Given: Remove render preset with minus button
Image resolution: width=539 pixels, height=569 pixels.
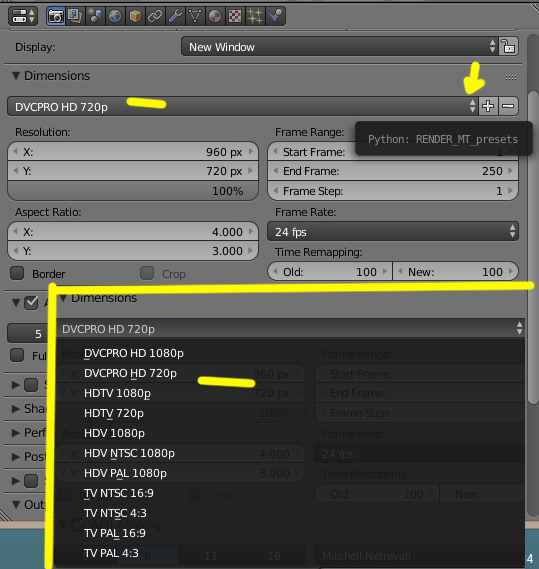Looking at the screenshot, I should click(x=508, y=106).
